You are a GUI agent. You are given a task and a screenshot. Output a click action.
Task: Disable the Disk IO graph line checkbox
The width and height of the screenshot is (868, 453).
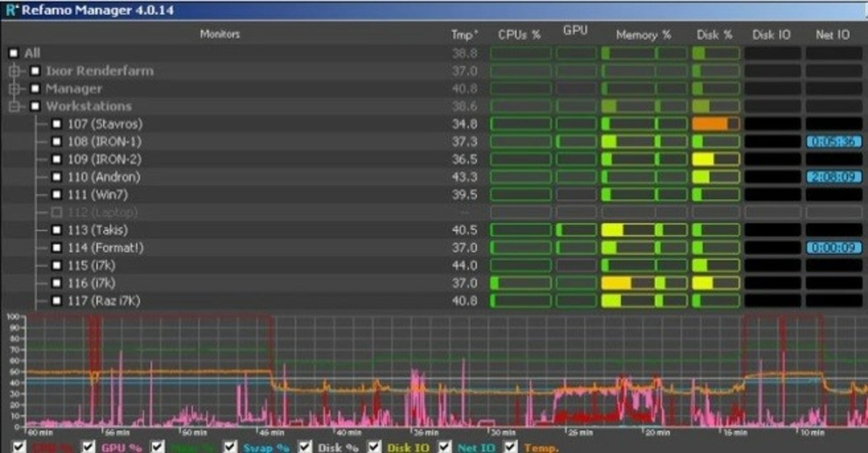click(374, 447)
